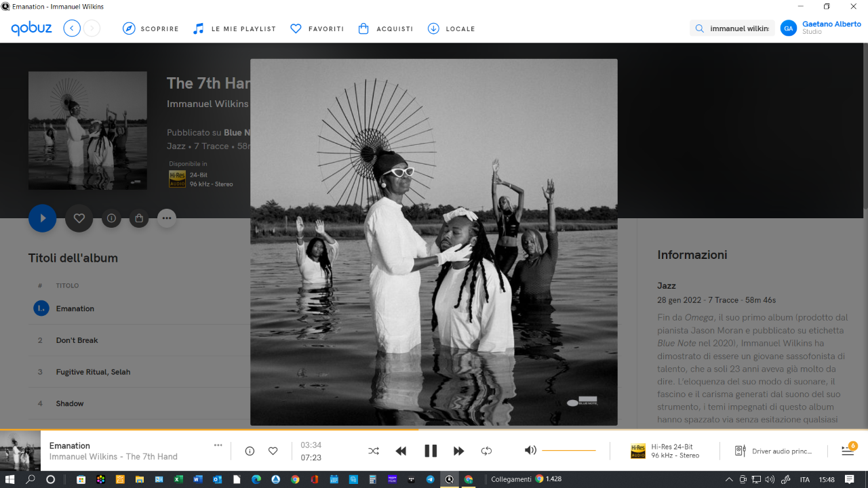This screenshot has width=868, height=488.
Task: Open Word from the taskbar
Action: coord(198,479)
